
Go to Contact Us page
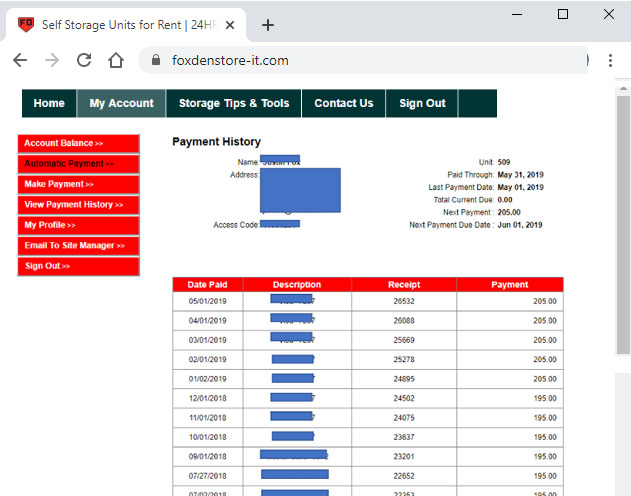(x=343, y=103)
